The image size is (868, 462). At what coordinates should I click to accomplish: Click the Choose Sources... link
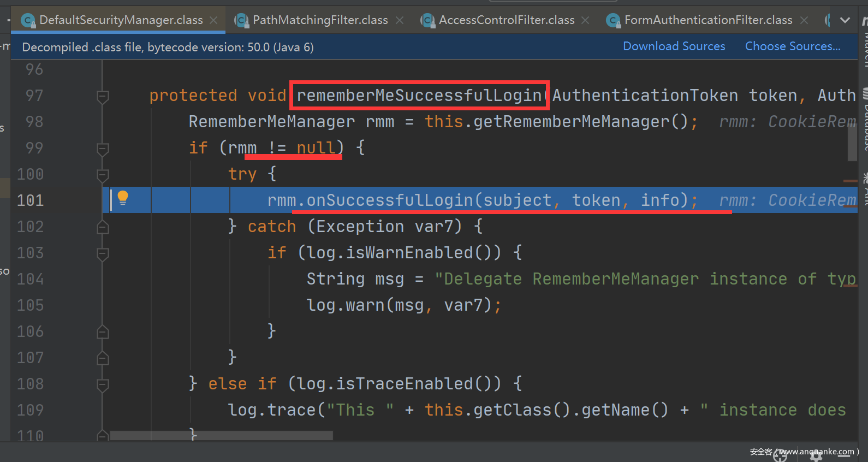coord(792,46)
